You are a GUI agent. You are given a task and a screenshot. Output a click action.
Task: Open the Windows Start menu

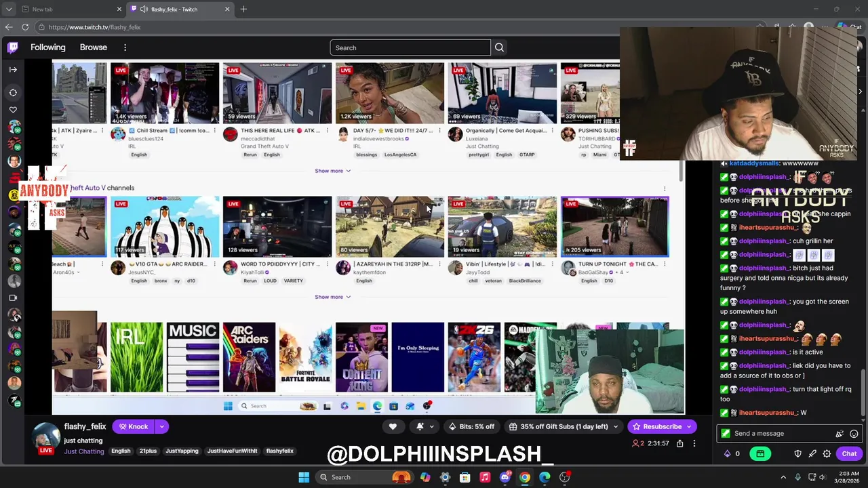coord(304,477)
